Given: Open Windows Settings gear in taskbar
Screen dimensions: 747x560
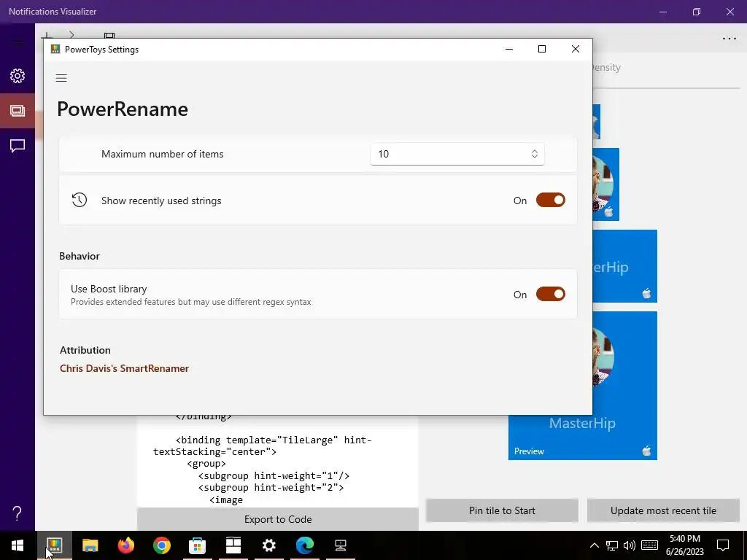Looking at the screenshot, I should pyautogui.click(x=268, y=545).
